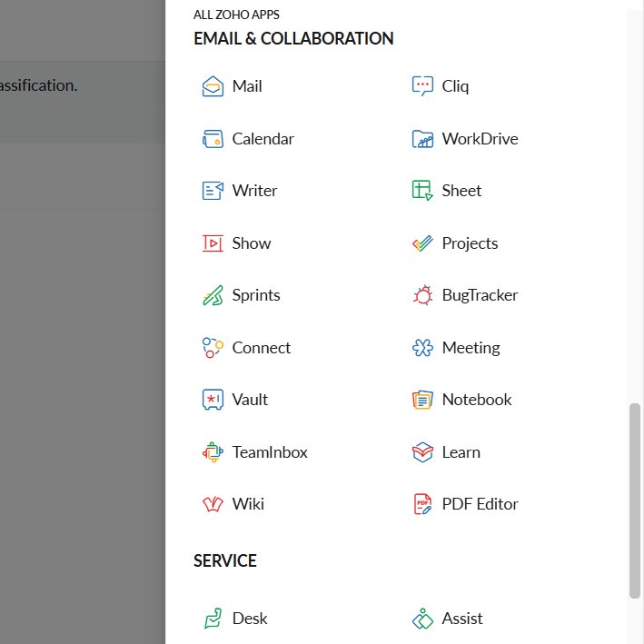644x644 pixels.
Task: Open the Projects checkmark icon
Action: pos(422,243)
